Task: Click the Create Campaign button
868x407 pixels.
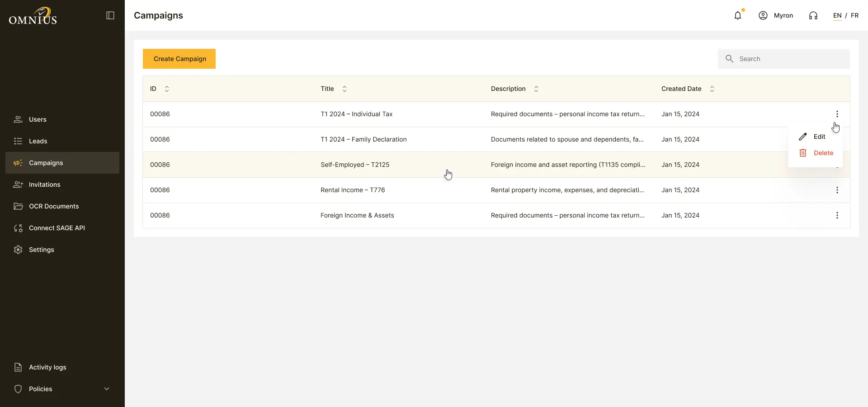Action: tap(179, 59)
